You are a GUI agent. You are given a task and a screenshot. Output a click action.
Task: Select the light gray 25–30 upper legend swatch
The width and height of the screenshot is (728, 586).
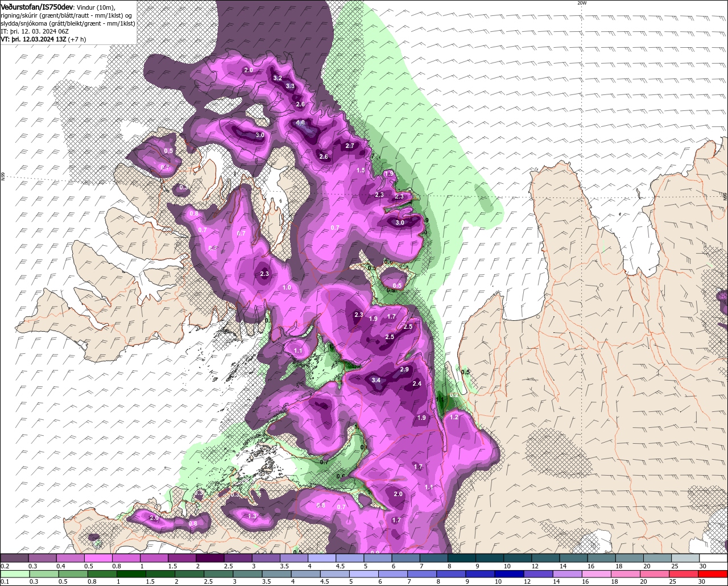point(686,558)
